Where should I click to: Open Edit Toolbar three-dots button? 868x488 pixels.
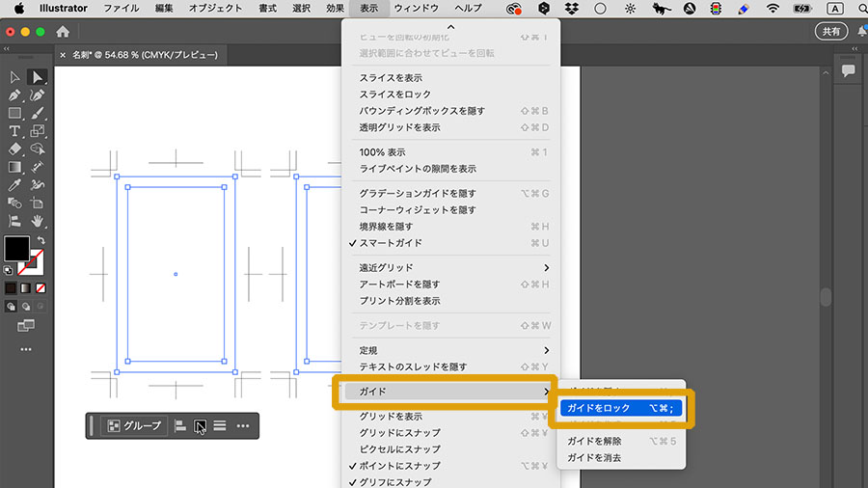pyautogui.click(x=26, y=350)
